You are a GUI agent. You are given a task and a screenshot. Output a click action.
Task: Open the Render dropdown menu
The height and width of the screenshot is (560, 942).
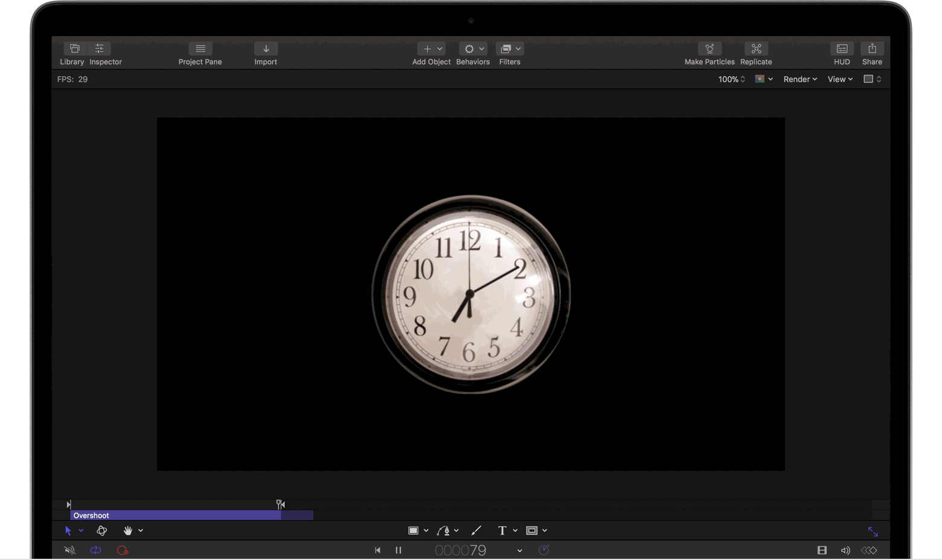(800, 79)
